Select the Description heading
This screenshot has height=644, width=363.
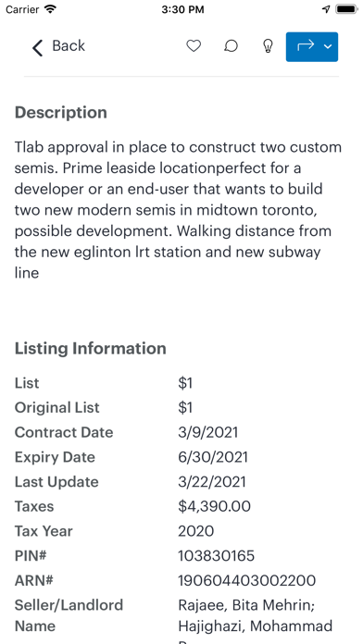(61, 113)
